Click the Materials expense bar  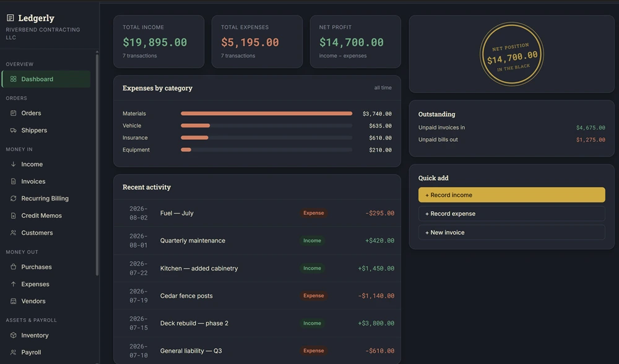[266, 114]
